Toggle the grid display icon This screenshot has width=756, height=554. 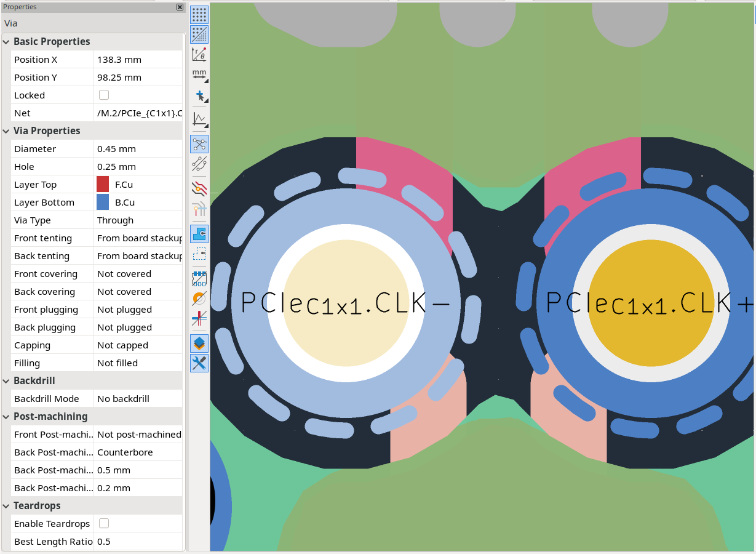199,15
